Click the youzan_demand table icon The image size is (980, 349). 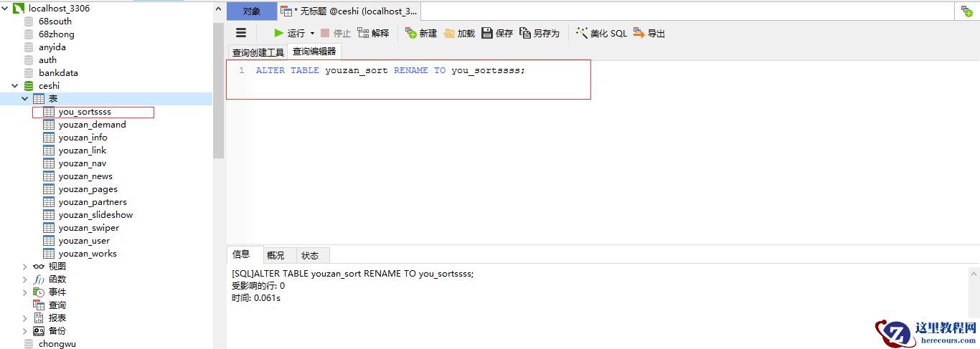click(x=49, y=125)
